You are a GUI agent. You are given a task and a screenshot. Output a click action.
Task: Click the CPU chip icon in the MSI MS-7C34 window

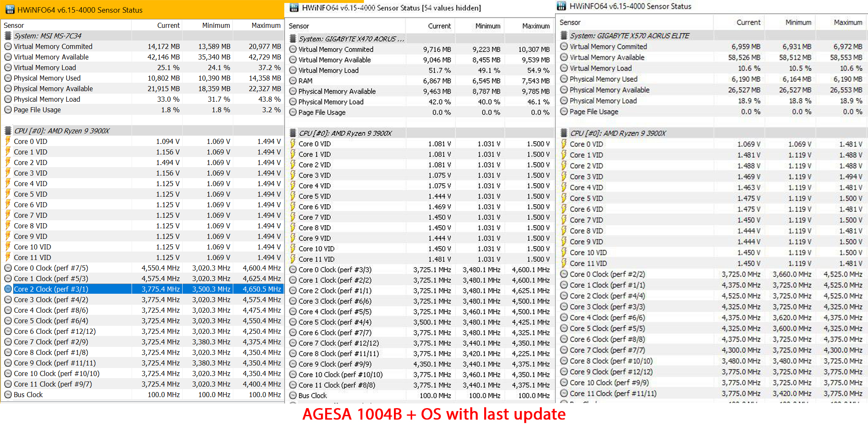click(8, 131)
